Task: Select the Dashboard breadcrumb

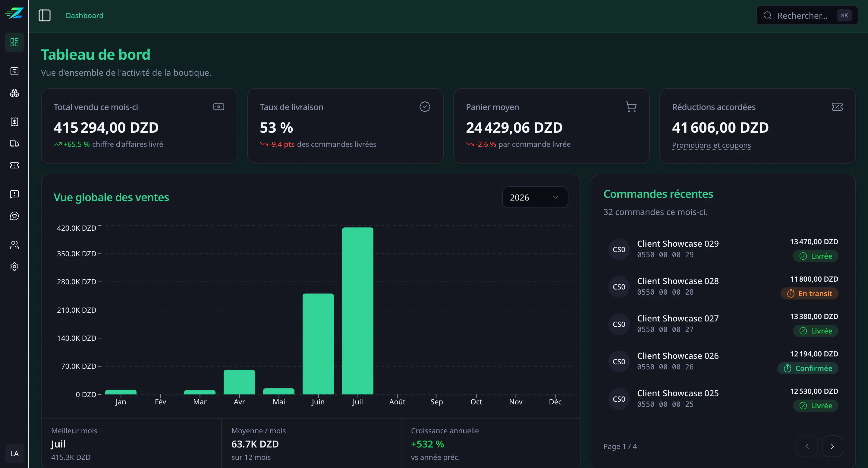Action: coord(85,15)
